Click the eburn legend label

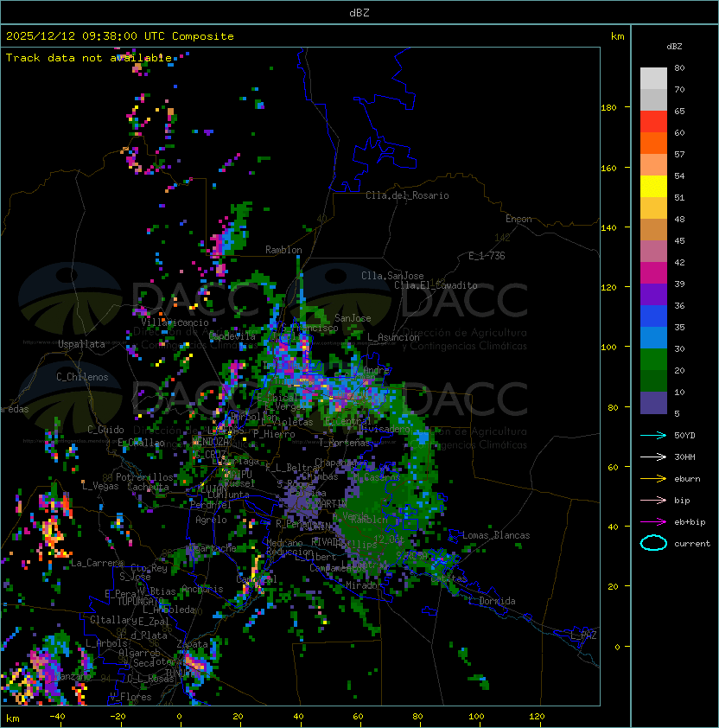[x=687, y=479]
